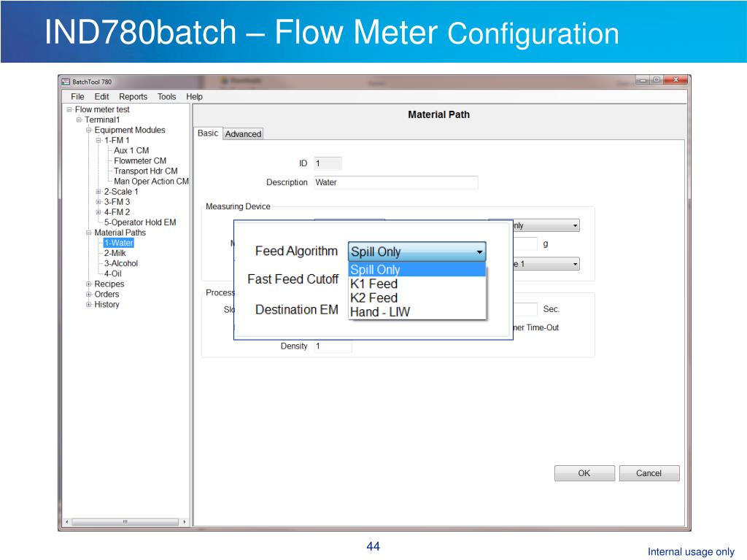Screen dimensions: 747x560
Task: Click the Description field containing Water
Action: [x=396, y=182]
